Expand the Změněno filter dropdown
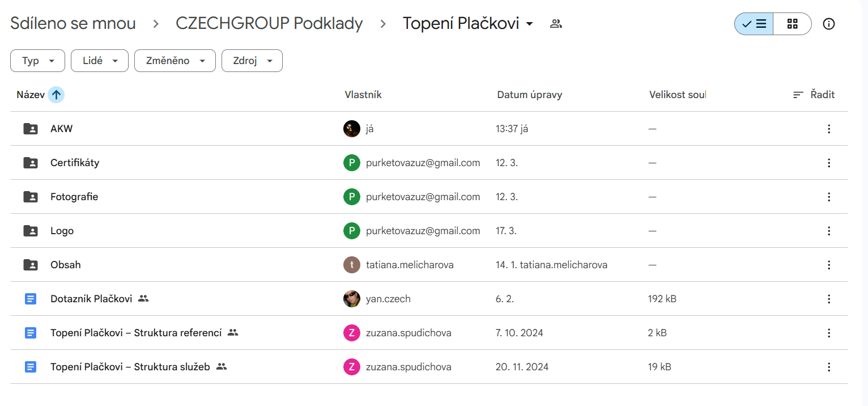The image size is (868, 406). pyautogui.click(x=175, y=61)
